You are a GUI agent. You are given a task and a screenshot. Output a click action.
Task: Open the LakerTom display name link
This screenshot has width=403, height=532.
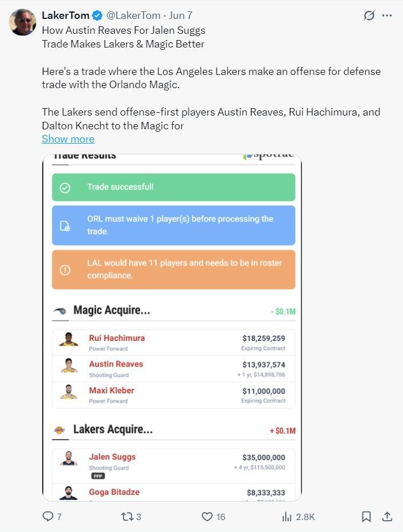click(x=65, y=15)
